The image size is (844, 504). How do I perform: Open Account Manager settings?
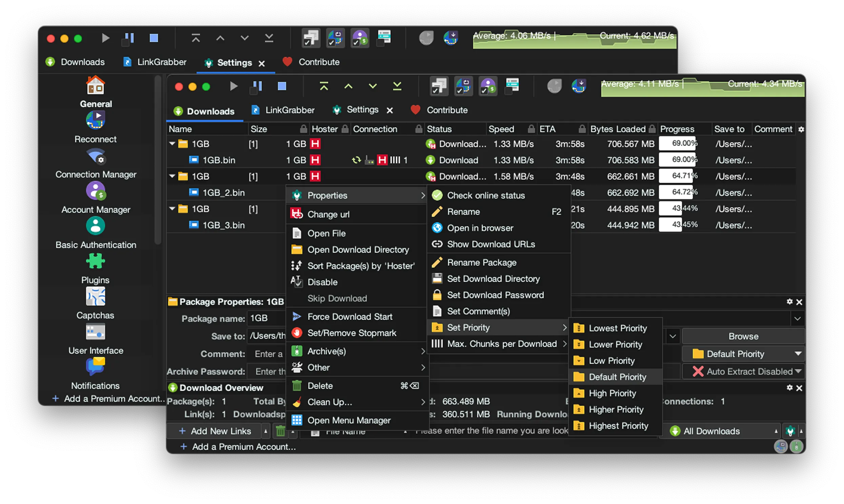point(96,198)
